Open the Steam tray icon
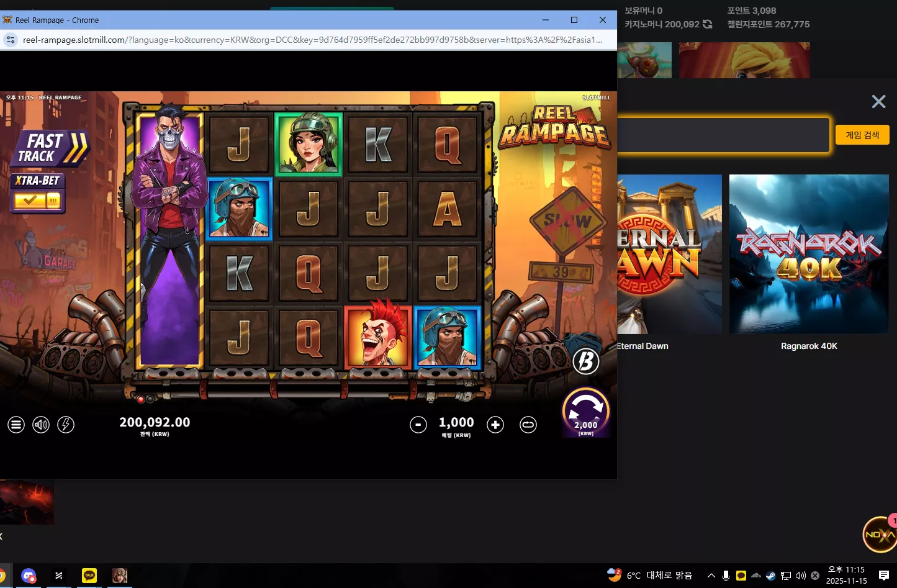 pyautogui.click(x=770, y=576)
